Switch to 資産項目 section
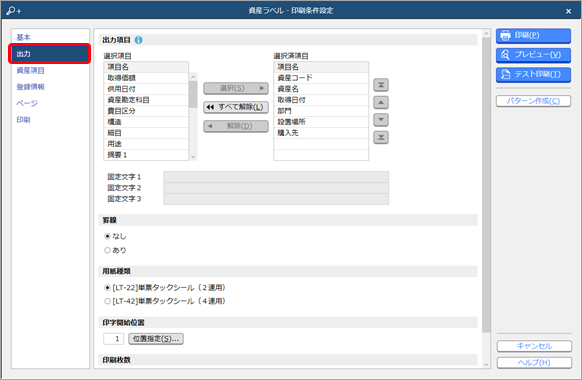The width and height of the screenshot is (582, 380). 30,71
